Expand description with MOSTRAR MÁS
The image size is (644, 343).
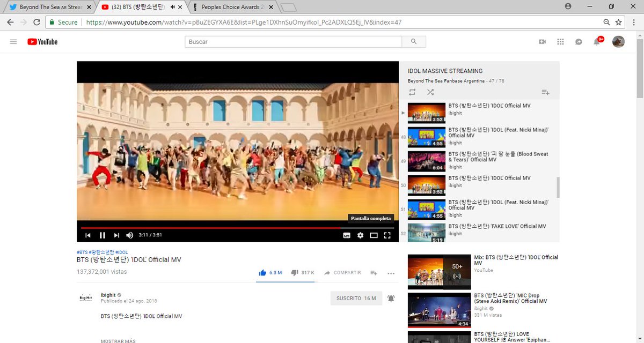pos(118,341)
